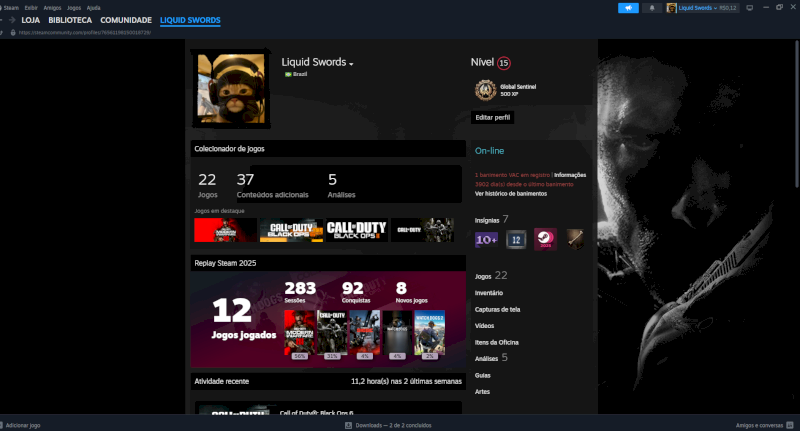The image size is (800, 431).
Task: Click the Add game plus icon
Action: 2,425
